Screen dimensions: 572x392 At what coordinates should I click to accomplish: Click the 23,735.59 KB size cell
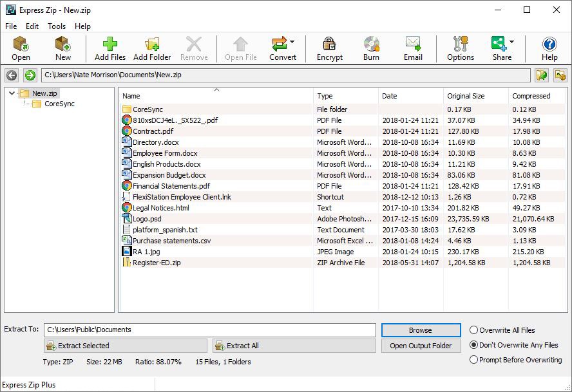click(x=468, y=219)
